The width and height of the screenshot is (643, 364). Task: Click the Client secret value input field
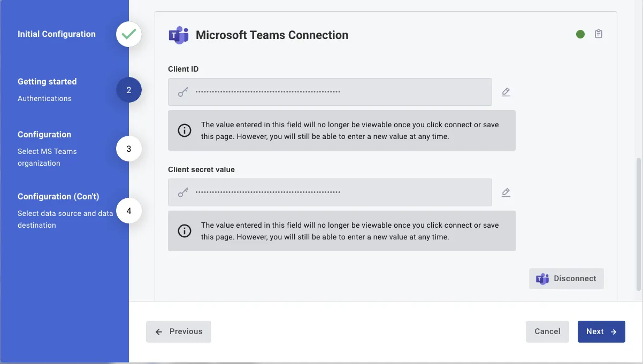330,192
